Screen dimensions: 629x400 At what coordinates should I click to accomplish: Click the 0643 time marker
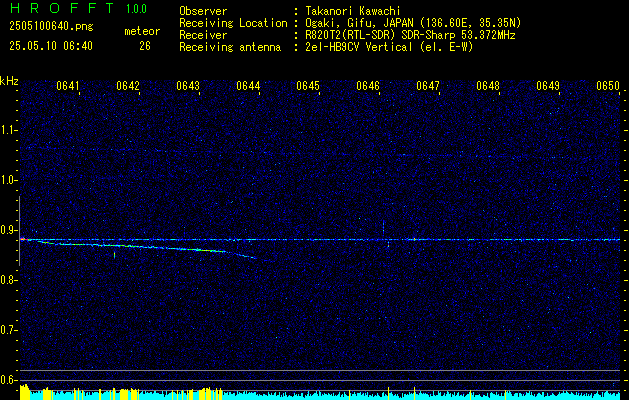click(x=188, y=86)
